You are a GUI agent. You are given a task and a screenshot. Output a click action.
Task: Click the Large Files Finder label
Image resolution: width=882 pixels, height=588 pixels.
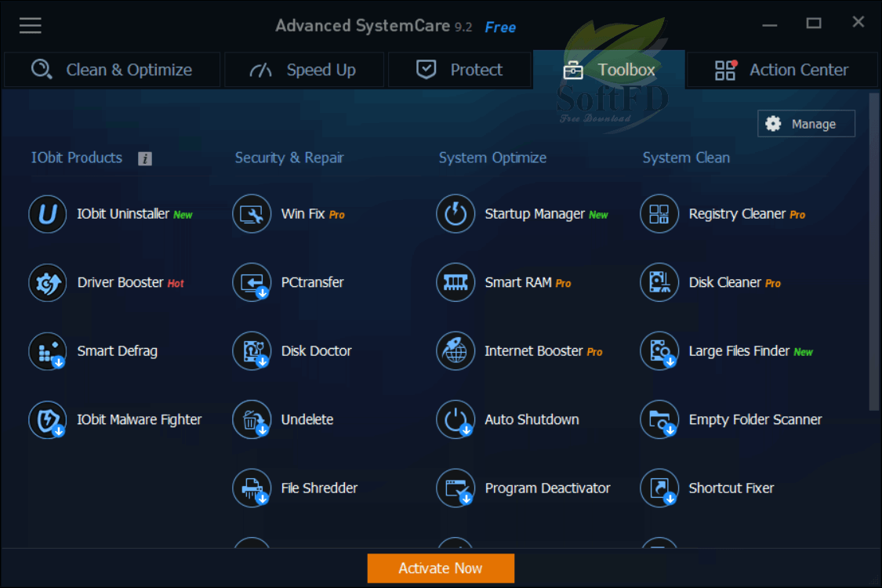739,351
